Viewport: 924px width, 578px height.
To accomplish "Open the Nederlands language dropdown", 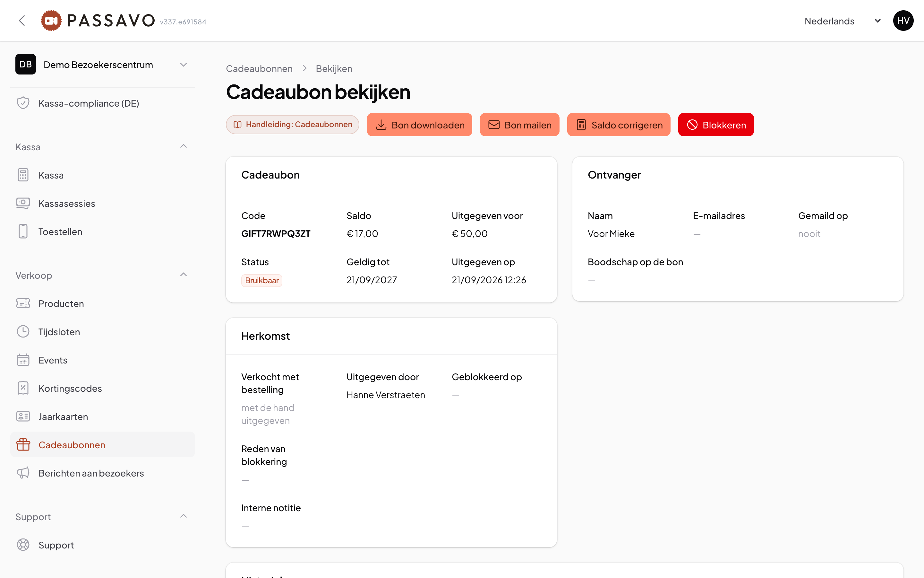I will [843, 21].
